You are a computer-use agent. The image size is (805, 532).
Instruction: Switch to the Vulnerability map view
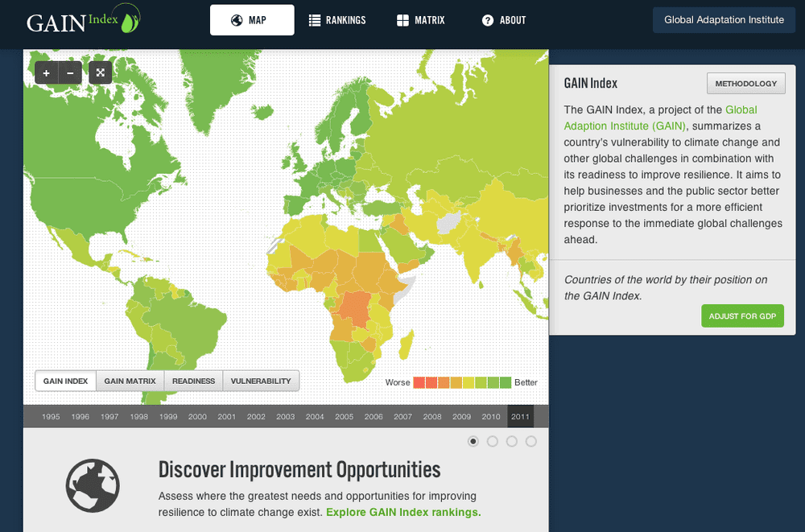pos(261,381)
